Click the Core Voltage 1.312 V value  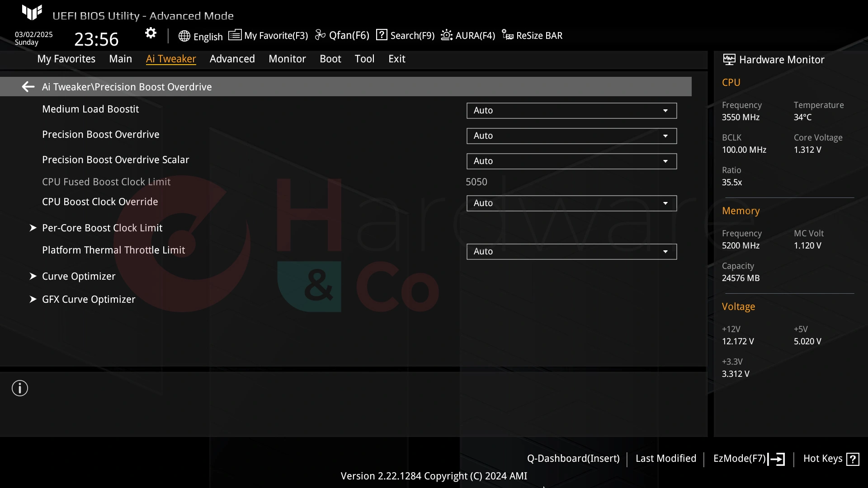pos(807,150)
